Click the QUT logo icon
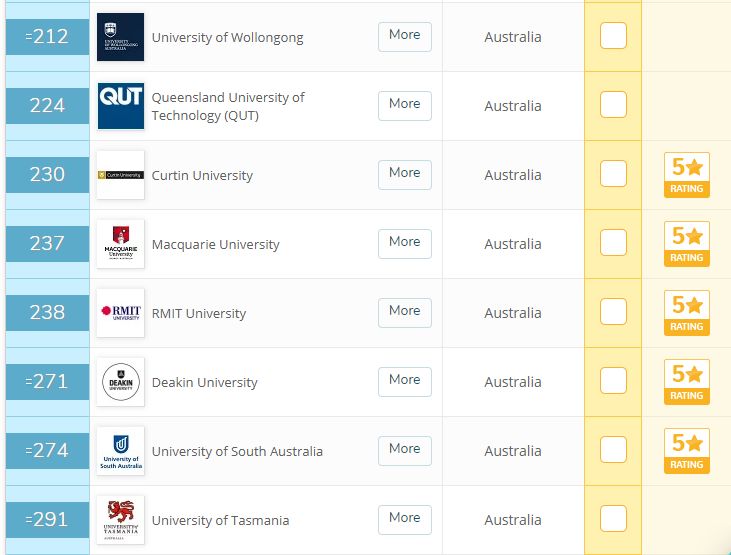Viewport: 731px width, 555px height. 120,106
